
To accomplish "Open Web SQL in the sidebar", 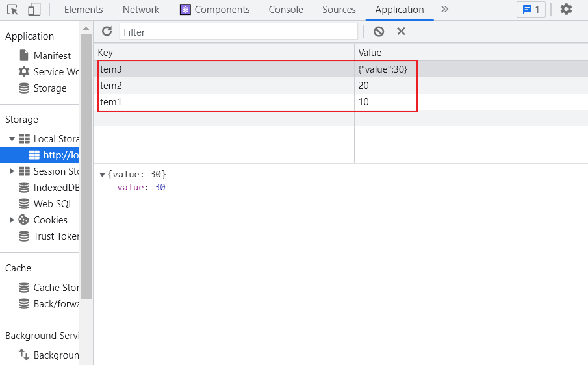I will (45, 203).
